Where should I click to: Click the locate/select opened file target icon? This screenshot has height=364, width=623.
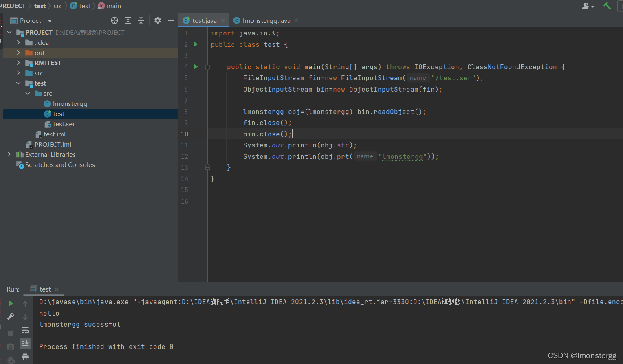(x=114, y=20)
